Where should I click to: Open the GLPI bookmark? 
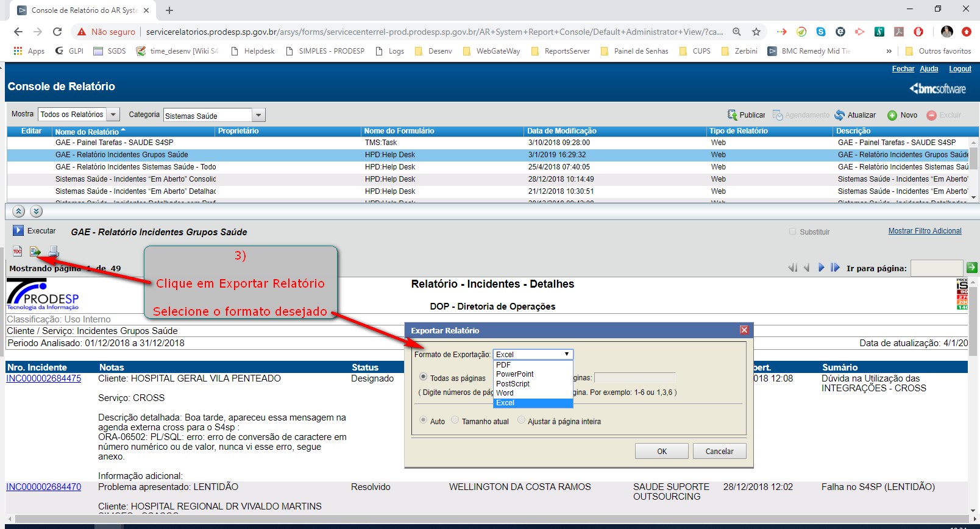(69, 51)
